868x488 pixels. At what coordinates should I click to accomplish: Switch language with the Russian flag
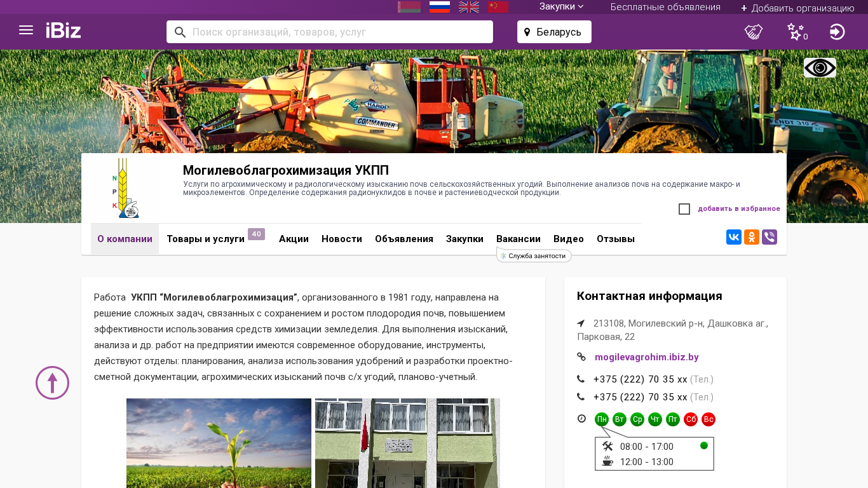[440, 7]
